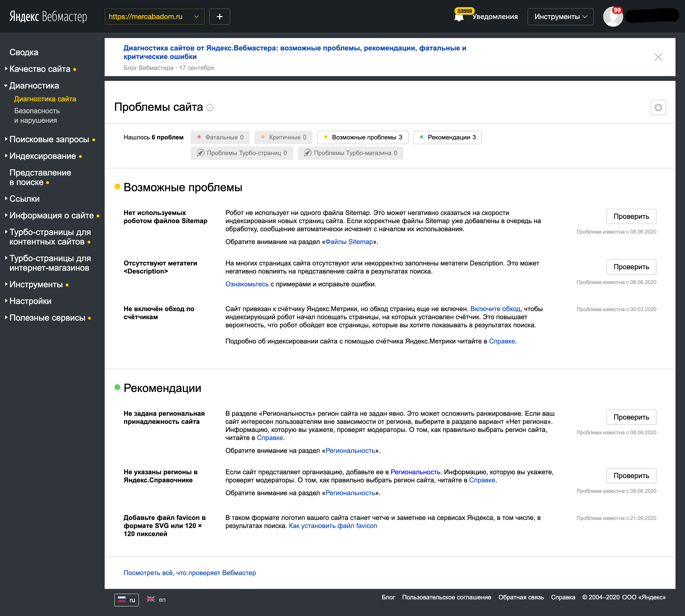Click the user avatar icon
This screenshot has width=685, height=616.
tap(612, 17)
